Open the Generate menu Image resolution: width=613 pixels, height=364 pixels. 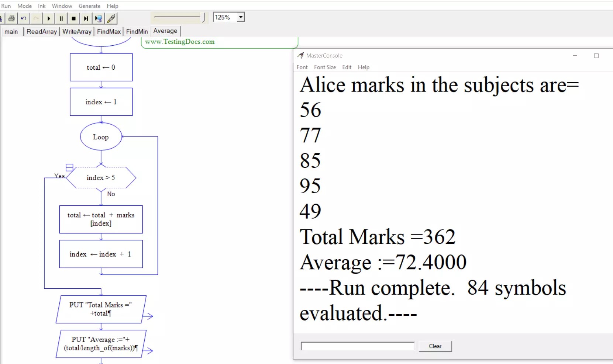click(x=89, y=6)
